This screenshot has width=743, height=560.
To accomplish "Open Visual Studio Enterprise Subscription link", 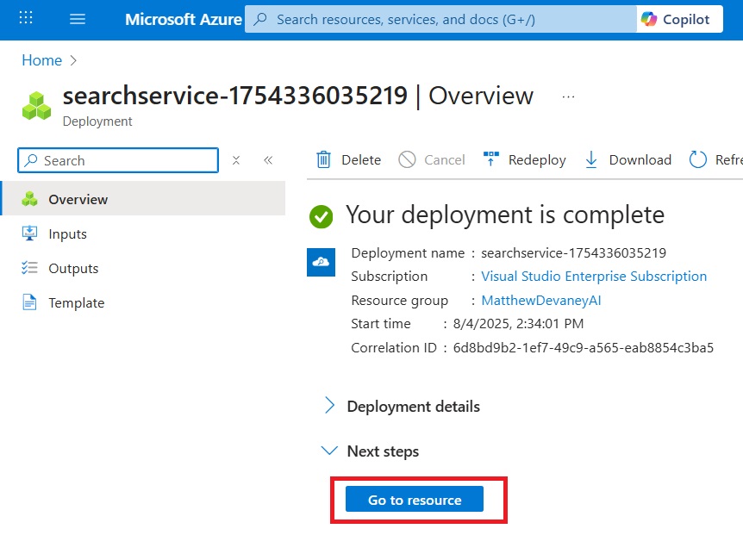I will [594, 277].
